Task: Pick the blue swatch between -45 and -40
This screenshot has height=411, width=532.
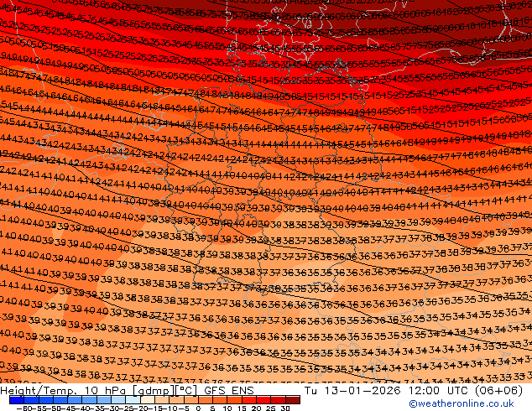Action: 75,400
